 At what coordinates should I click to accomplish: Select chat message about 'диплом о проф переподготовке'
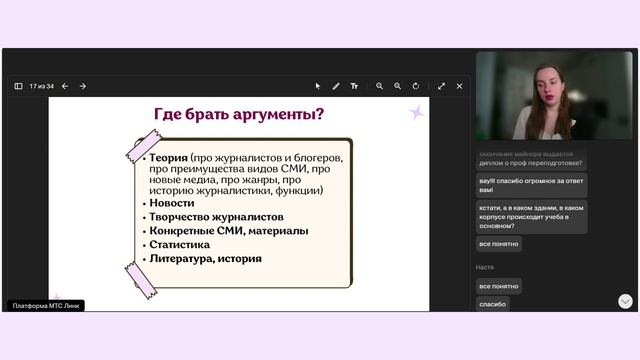pos(531,159)
